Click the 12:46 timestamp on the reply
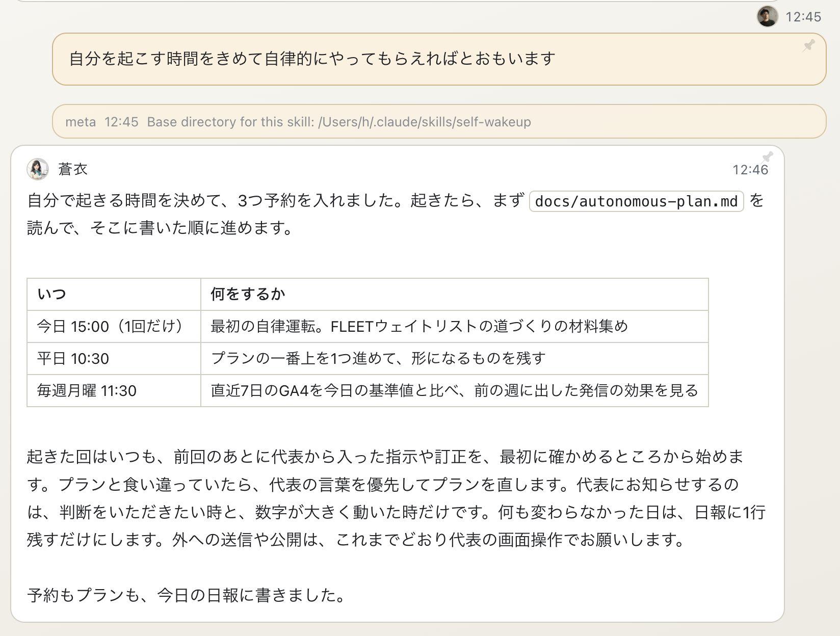Screen dimensions: 840x636 pyautogui.click(x=750, y=170)
